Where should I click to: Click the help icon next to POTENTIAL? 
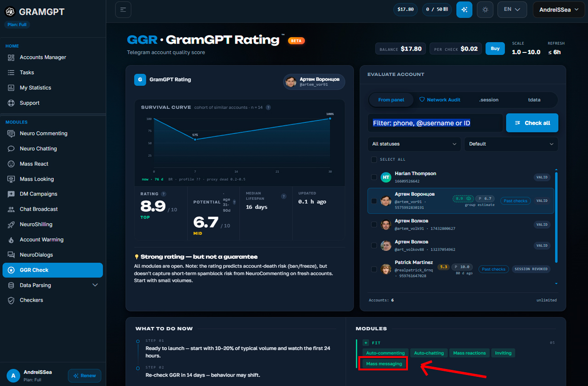tap(234, 202)
